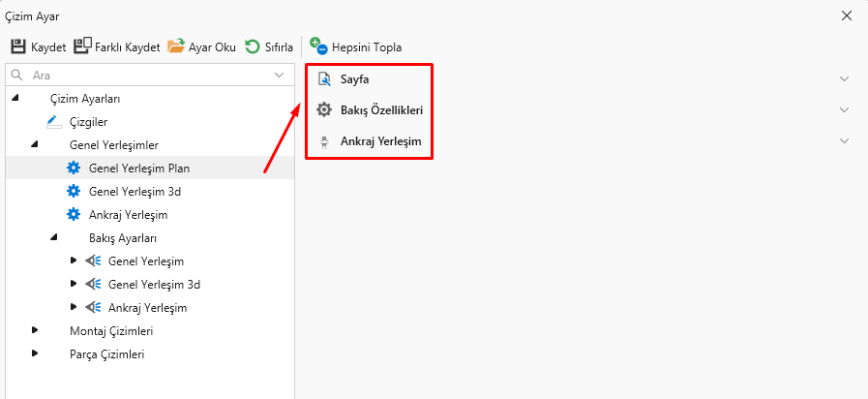Expand the Ankraj Yerleşim section chevron
Image resolution: width=868 pixels, height=399 pixels.
pyautogui.click(x=844, y=141)
